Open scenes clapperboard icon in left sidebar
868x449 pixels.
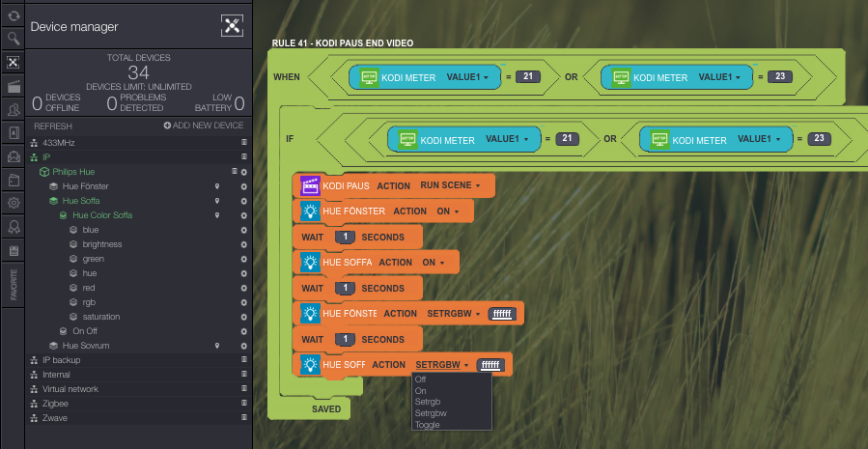click(x=13, y=87)
